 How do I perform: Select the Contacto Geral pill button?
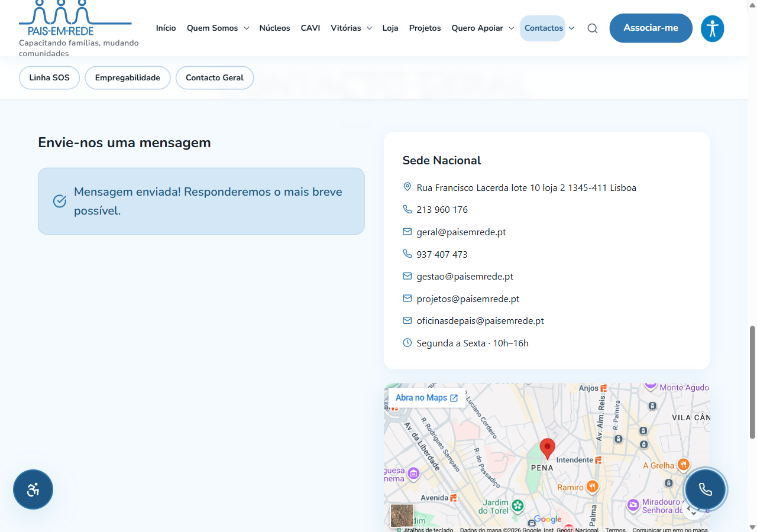(215, 77)
